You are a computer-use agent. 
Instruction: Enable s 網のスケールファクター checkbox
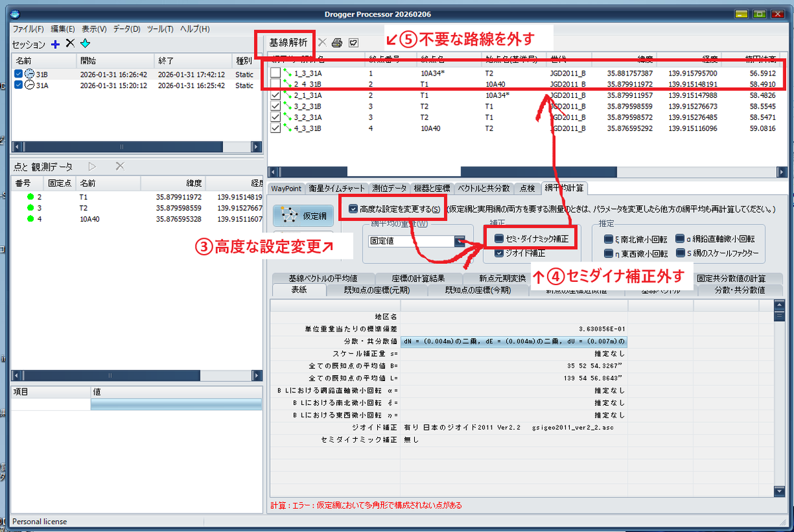click(680, 253)
